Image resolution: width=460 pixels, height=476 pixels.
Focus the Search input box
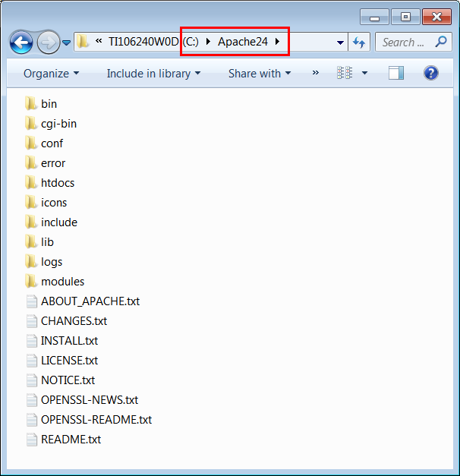(413, 42)
